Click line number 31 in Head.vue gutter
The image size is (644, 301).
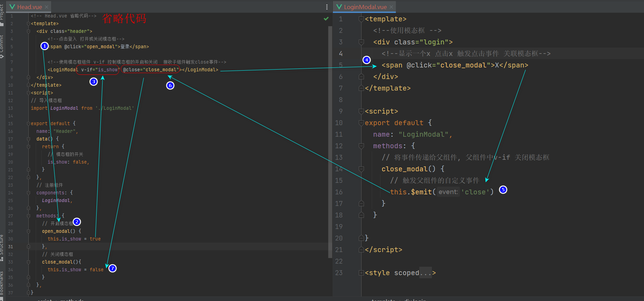pos(10,247)
